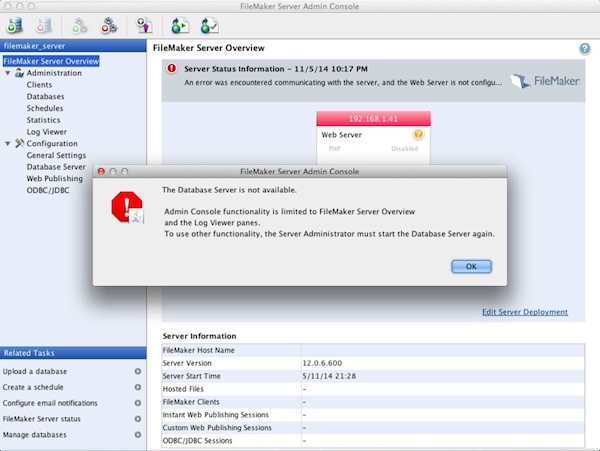This screenshot has height=451, width=600.
Task: Open Databases under Administration
Action: click(x=46, y=96)
